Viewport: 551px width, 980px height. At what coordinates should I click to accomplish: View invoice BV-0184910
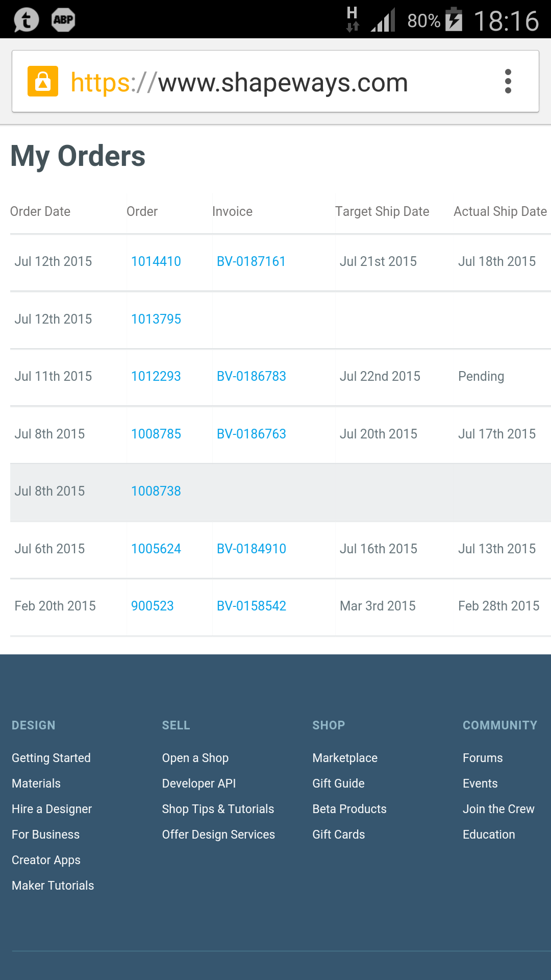click(x=251, y=549)
